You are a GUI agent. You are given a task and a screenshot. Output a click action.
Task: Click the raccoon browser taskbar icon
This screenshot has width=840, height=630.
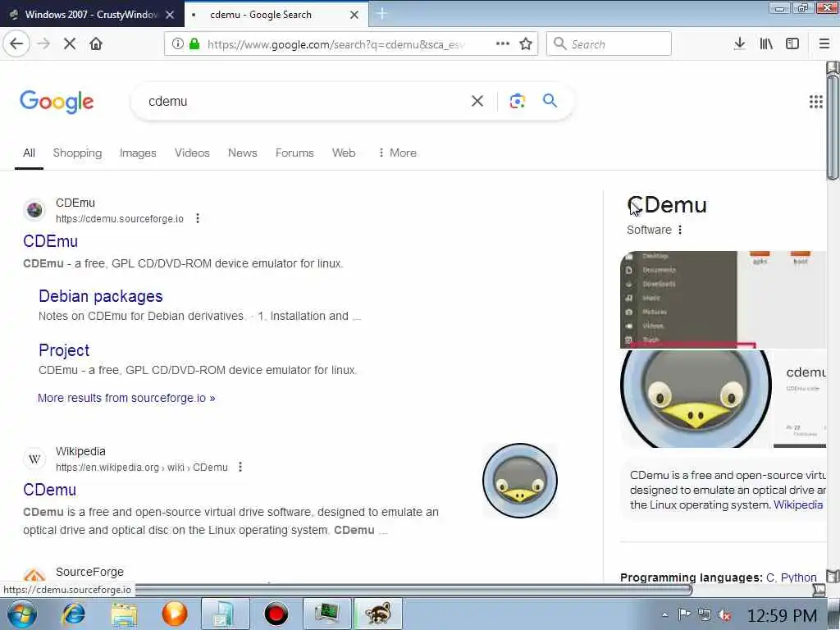pyautogui.click(x=377, y=614)
